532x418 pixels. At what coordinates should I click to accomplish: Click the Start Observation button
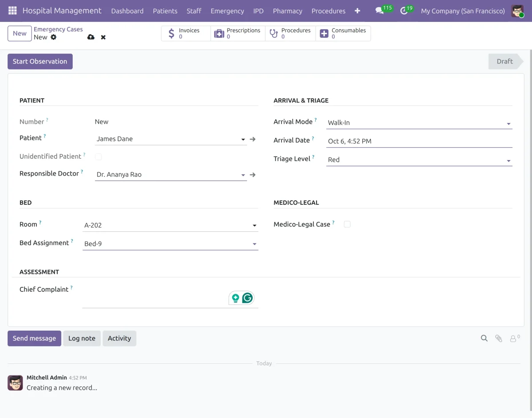(x=40, y=62)
